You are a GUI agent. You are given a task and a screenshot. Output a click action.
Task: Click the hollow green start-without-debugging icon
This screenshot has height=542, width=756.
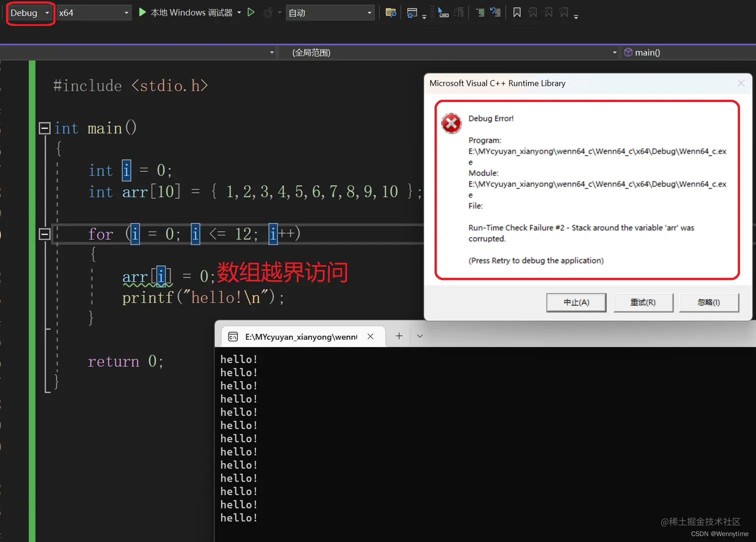tap(251, 12)
